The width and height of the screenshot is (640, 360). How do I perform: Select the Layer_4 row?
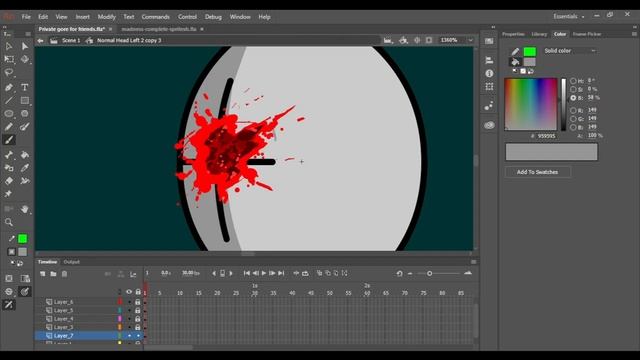[89, 319]
